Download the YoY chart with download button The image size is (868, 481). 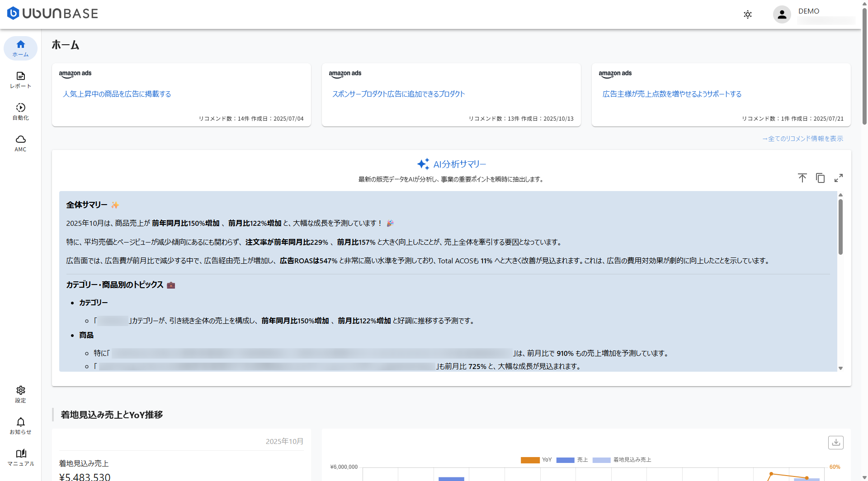(835, 443)
